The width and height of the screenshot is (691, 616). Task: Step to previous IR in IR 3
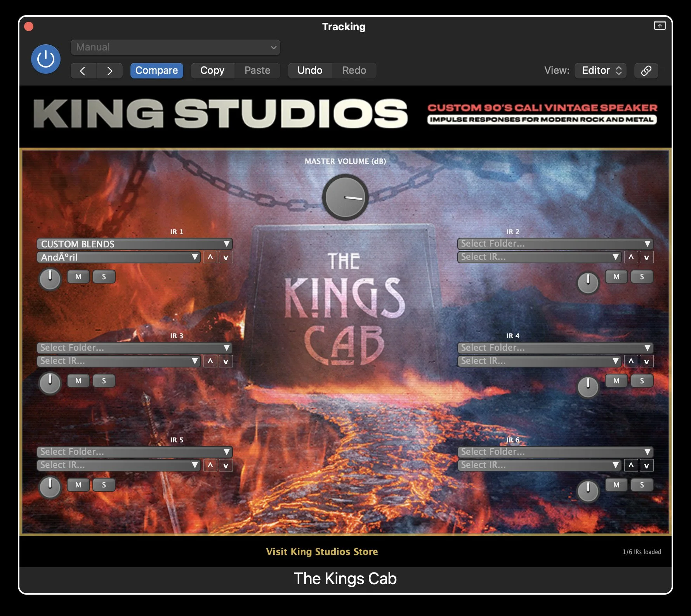[x=210, y=361]
